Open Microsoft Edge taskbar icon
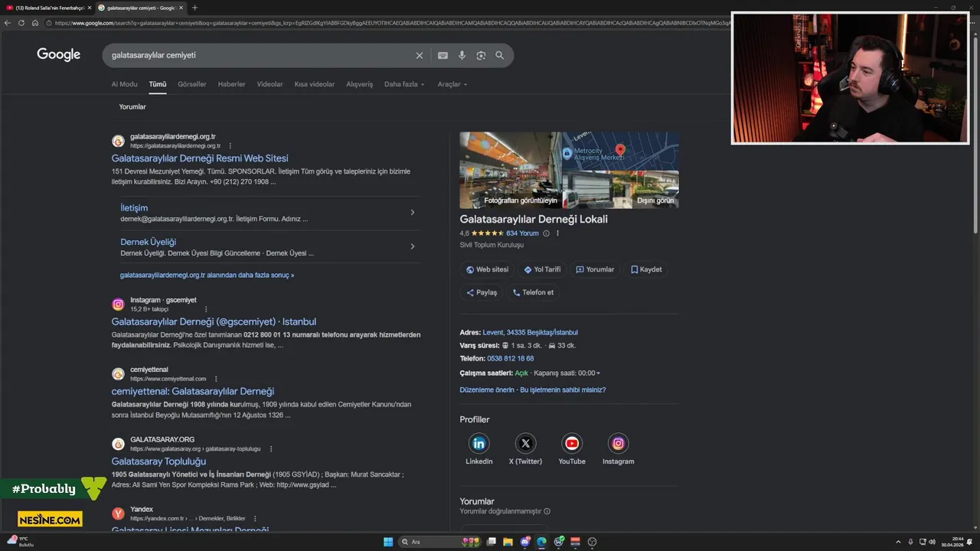 (541, 542)
